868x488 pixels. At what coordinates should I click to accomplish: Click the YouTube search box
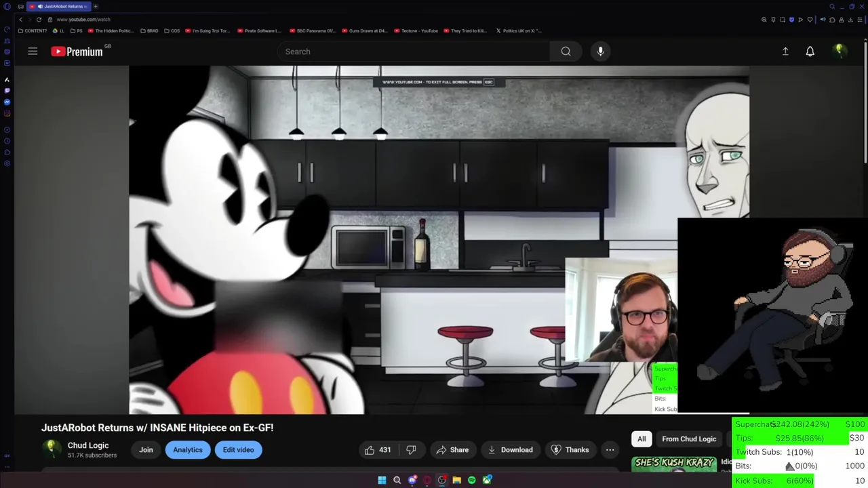[414, 52]
